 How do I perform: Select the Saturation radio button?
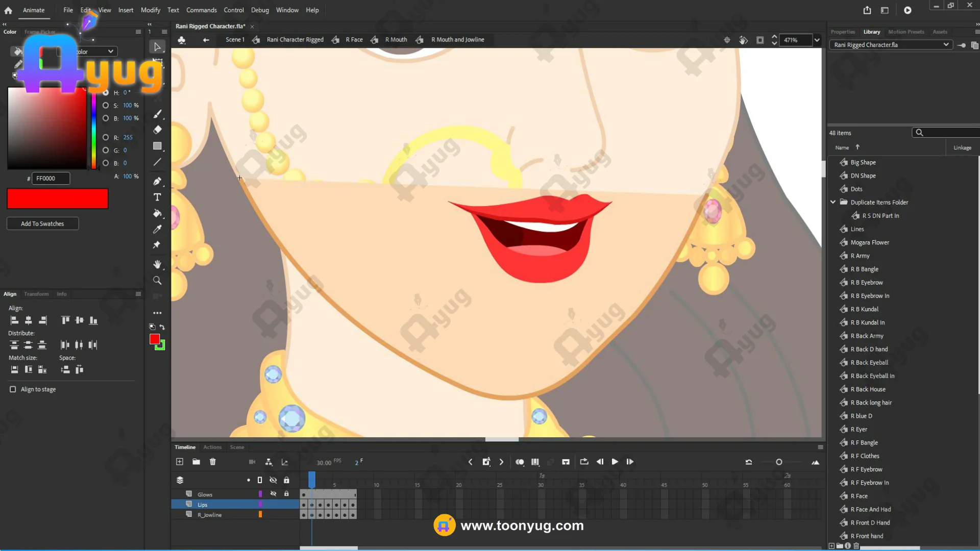click(x=106, y=105)
